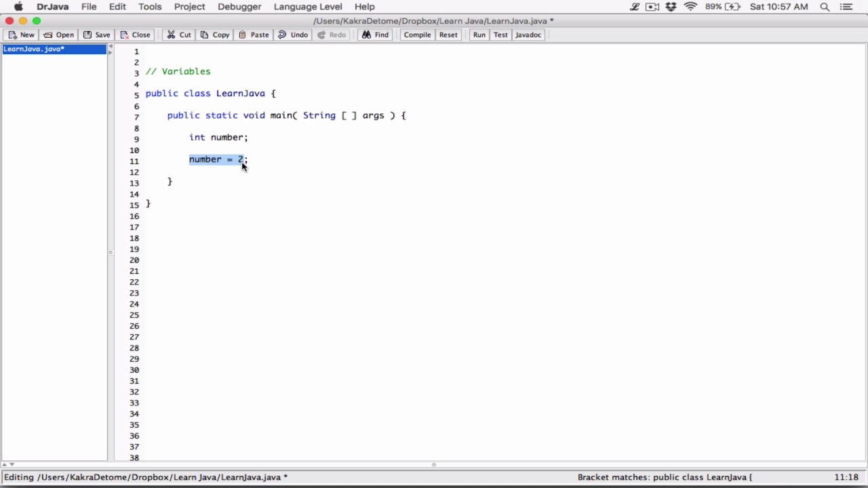Open Spotlight search
This screenshot has width=868, height=488.
point(825,7)
